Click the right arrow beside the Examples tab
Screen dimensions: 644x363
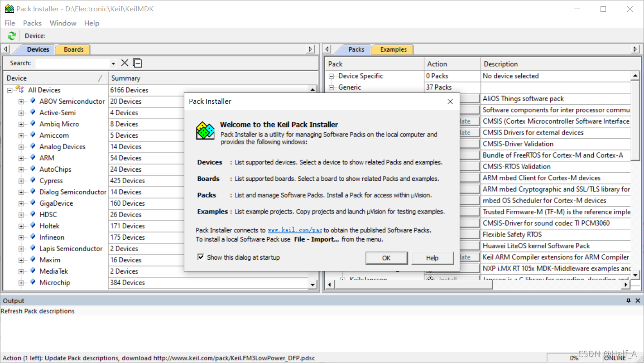pyautogui.click(x=635, y=49)
